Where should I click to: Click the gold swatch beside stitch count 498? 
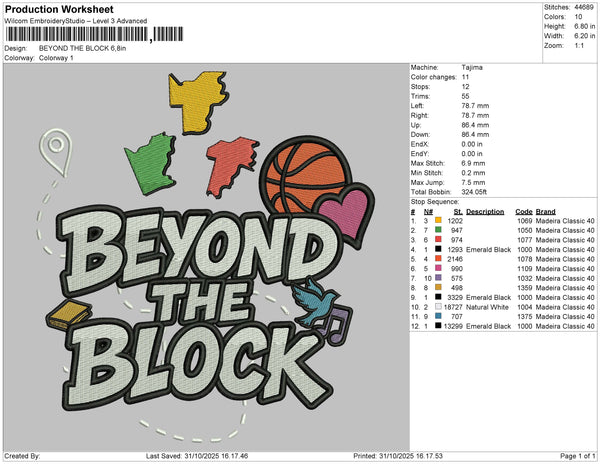(x=438, y=287)
